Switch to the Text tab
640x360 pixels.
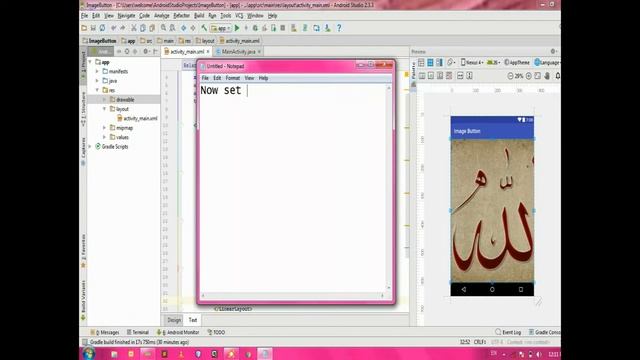click(x=193, y=320)
